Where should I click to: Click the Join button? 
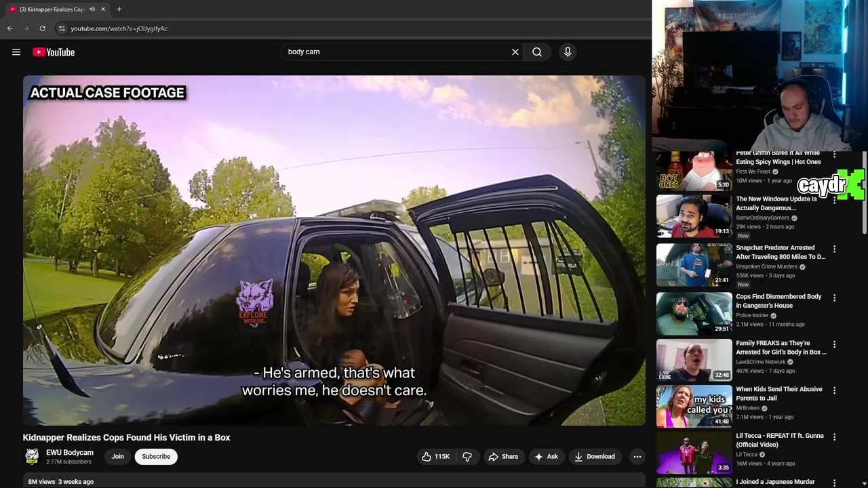click(x=118, y=457)
